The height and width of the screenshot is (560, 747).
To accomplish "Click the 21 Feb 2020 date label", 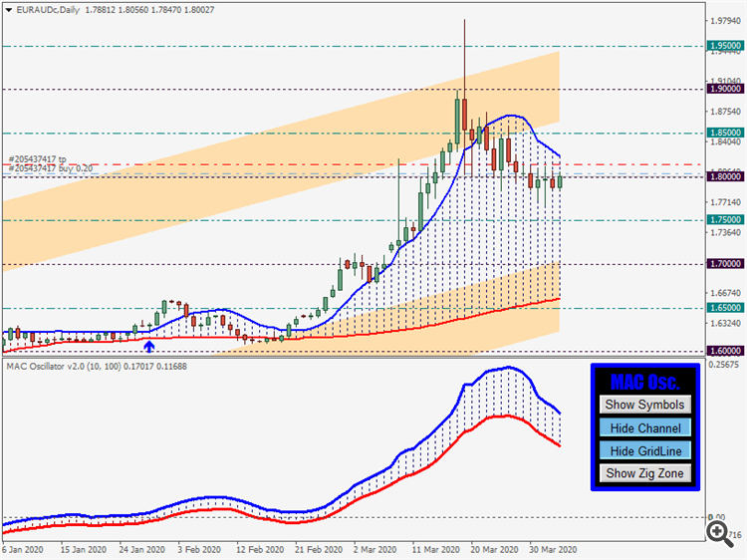I will coord(319,550).
